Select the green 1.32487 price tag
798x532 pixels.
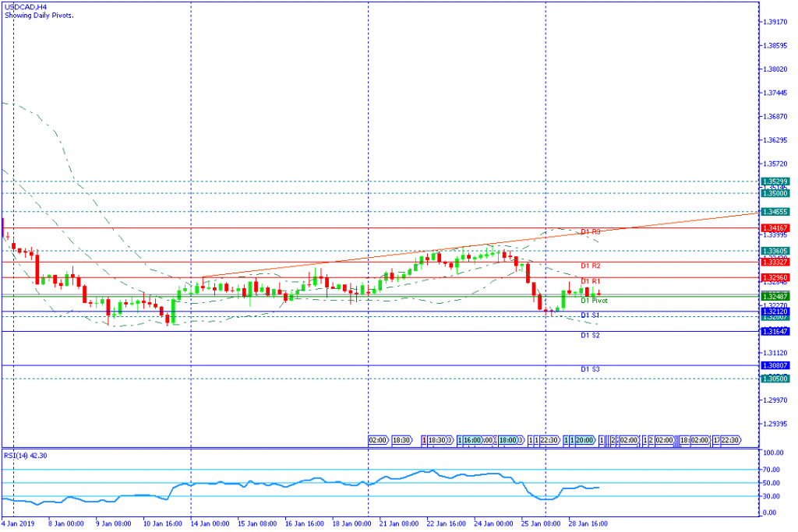(775, 296)
